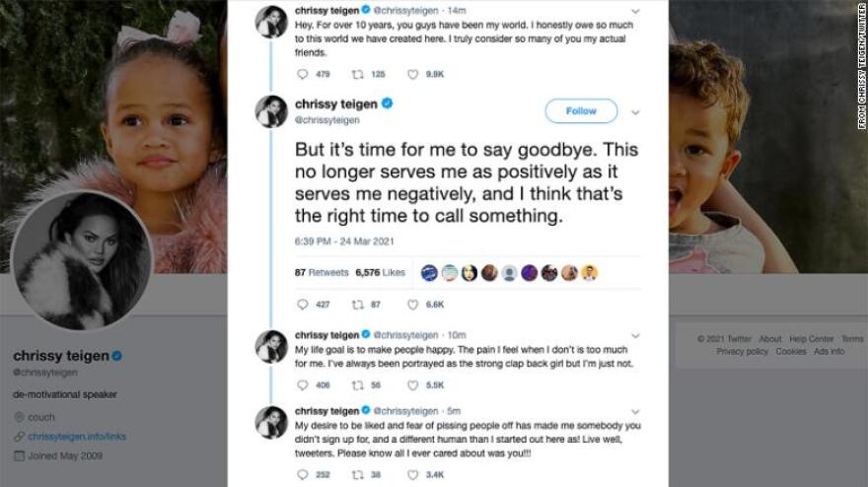Expand options arrow on the 14m tweet
Viewport: 868px width, 487px height.
point(634,11)
